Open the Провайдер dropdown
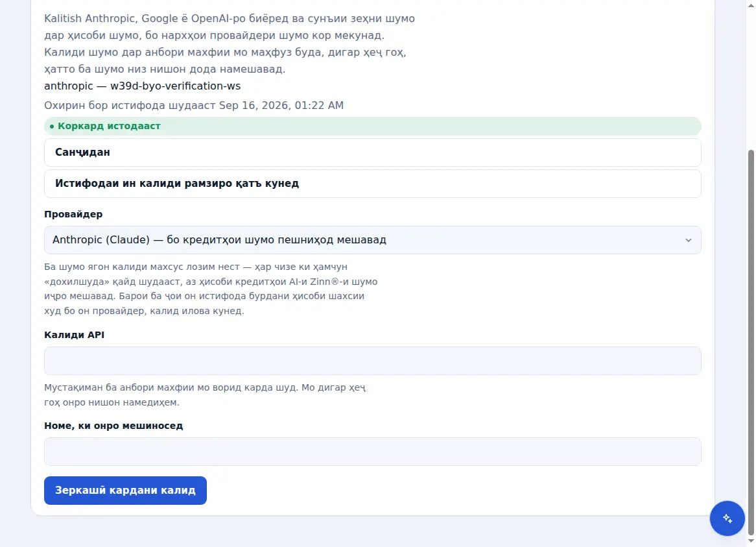Viewport: 756px width, 547px height. pyautogui.click(x=372, y=239)
